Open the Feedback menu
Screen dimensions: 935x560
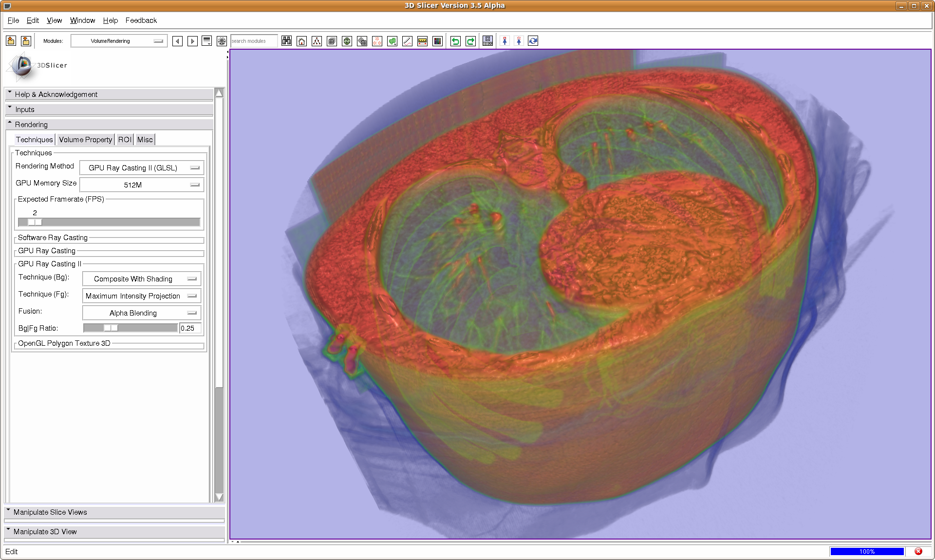click(x=141, y=20)
